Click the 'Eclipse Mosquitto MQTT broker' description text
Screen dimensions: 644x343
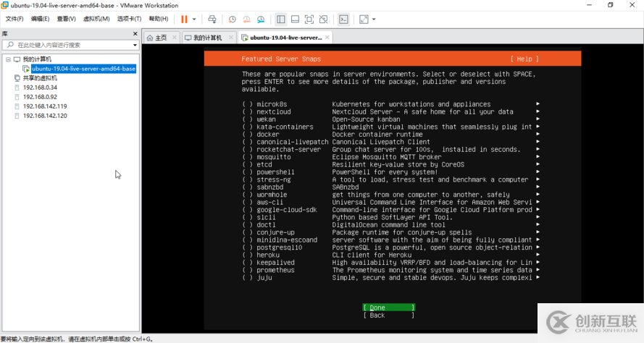coord(387,157)
